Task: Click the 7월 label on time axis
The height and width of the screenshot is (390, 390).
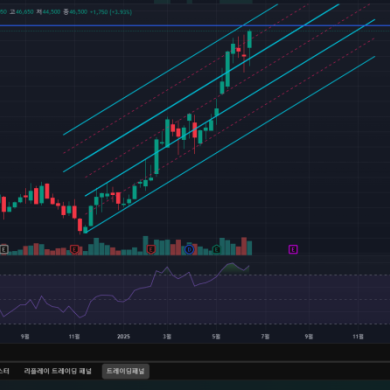Action: coord(265,337)
